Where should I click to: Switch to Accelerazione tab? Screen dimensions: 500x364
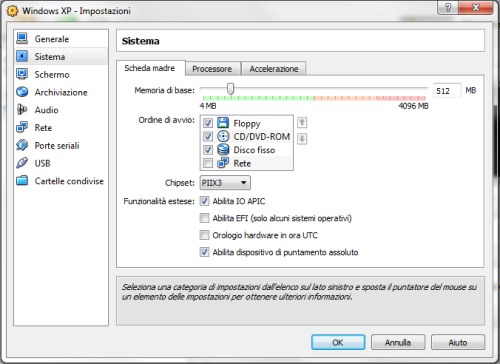(x=274, y=69)
